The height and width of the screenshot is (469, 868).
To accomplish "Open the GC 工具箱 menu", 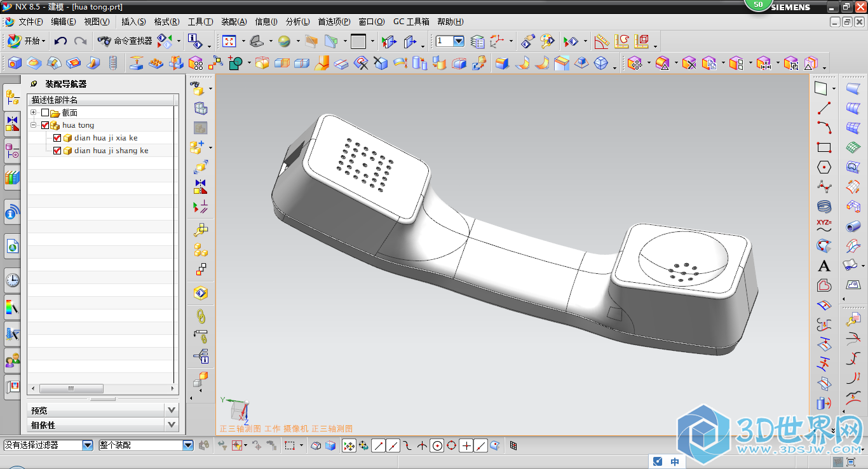I will pyautogui.click(x=411, y=22).
